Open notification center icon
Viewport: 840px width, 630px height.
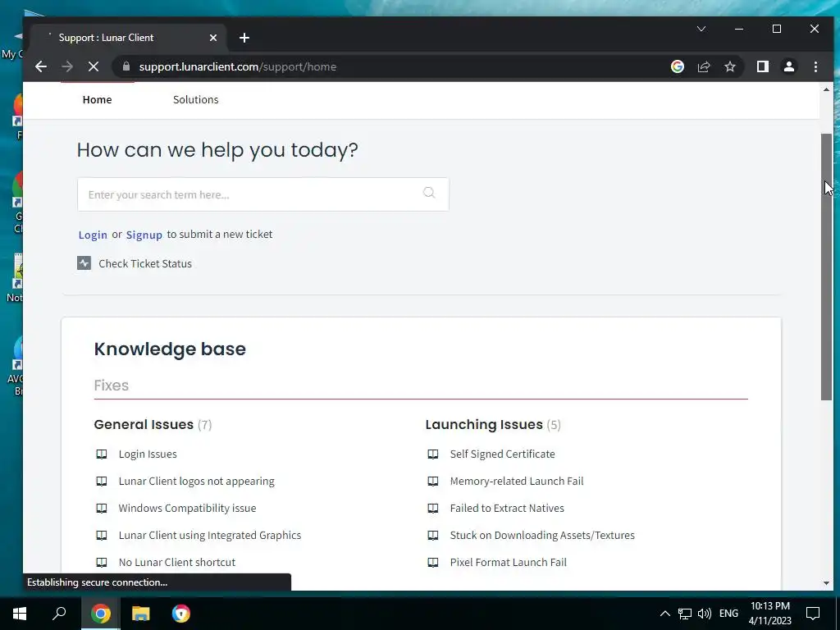click(x=813, y=614)
